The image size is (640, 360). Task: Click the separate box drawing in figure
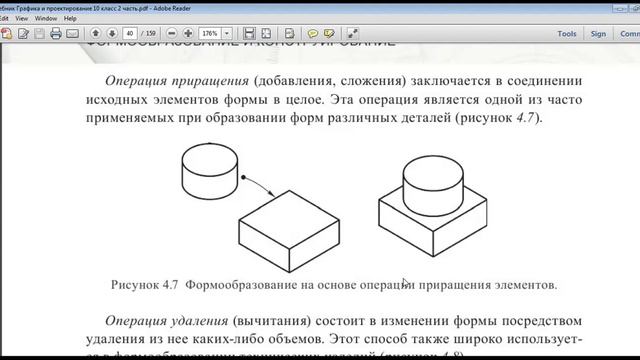click(x=289, y=231)
